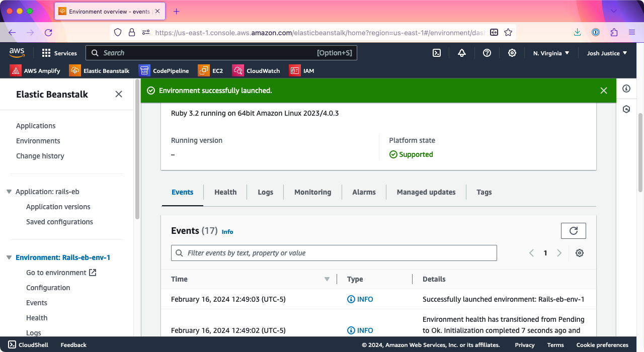Open the hexagon panel icon on right
The height and width of the screenshot is (352, 644).
pyautogui.click(x=626, y=109)
